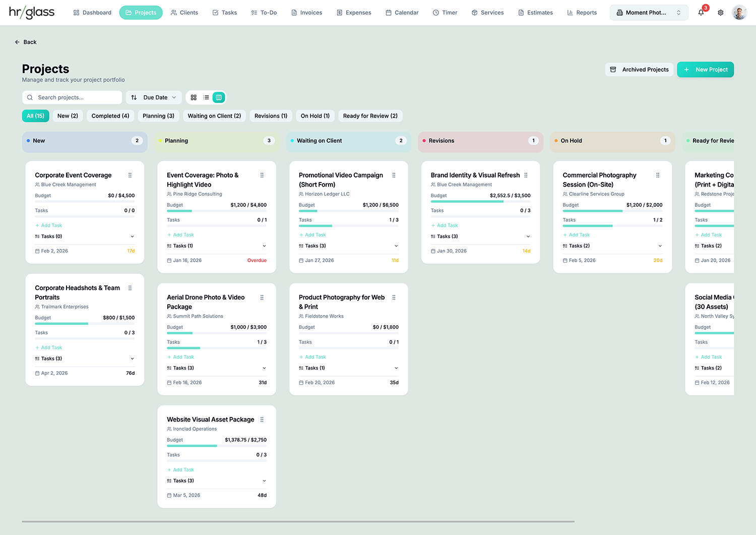Image resolution: width=756 pixels, height=535 pixels.
Task: Click the horizontal scrollbar at bottom
Action: [x=298, y=521]
